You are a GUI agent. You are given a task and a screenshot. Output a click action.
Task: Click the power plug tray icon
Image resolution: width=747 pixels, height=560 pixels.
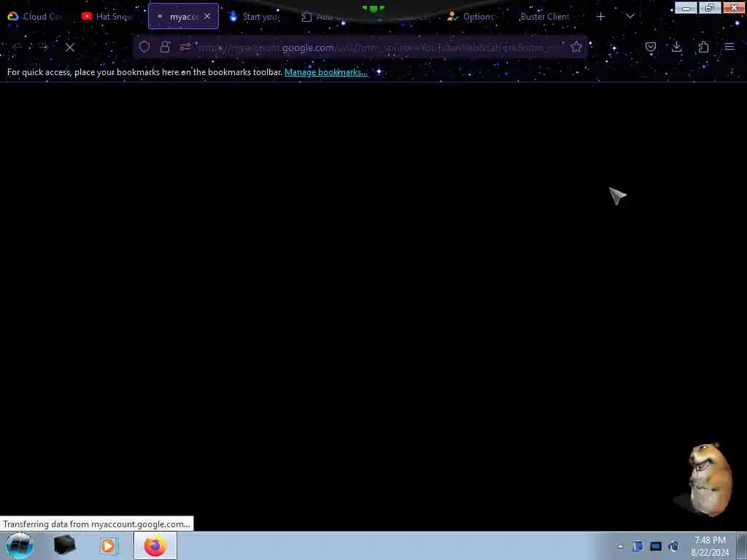point(673,546)
